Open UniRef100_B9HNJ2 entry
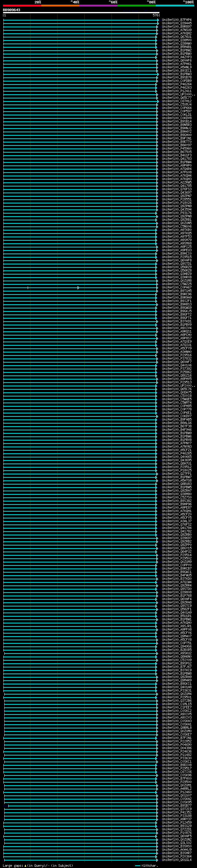Viewport: 197px width, 868px height. click(176, 128)
